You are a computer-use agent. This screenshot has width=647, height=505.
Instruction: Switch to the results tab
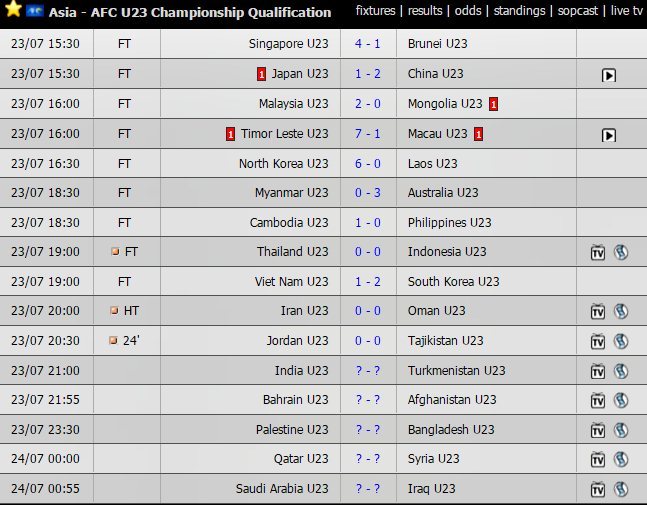[x=425, y=11]
